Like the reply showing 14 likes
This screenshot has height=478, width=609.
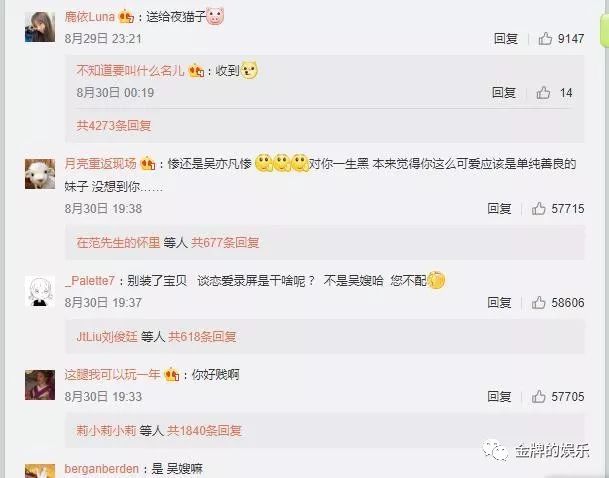click(x=543, y=93)
